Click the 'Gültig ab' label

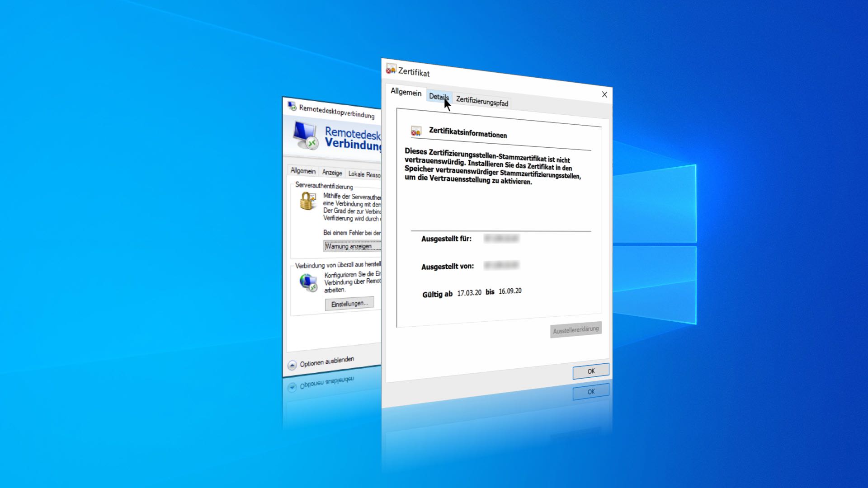point(437,294)
